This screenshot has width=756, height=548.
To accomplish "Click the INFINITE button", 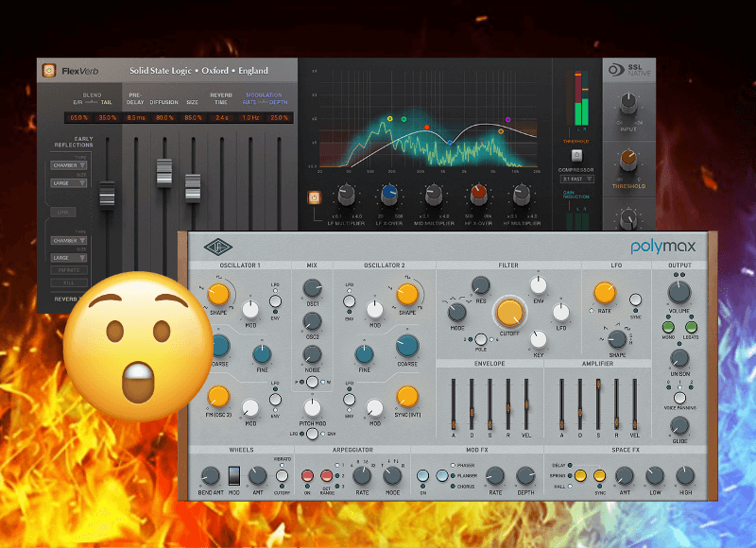I will click(69, 270).
